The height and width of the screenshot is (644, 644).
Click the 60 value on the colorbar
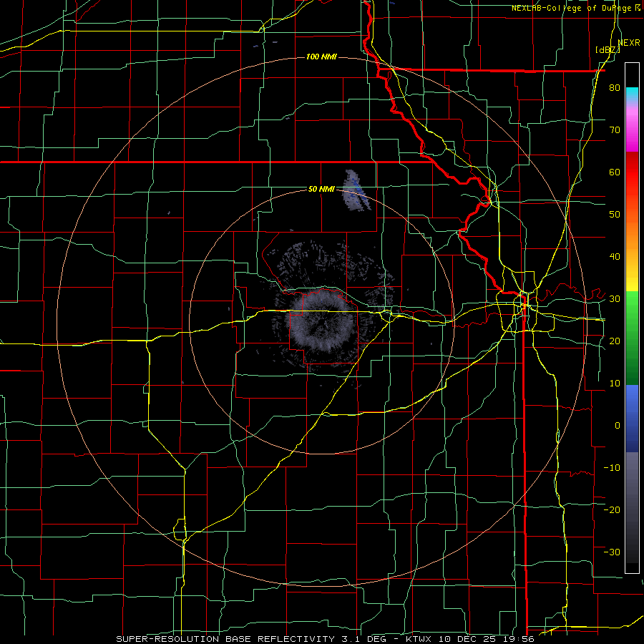point(615,172)
